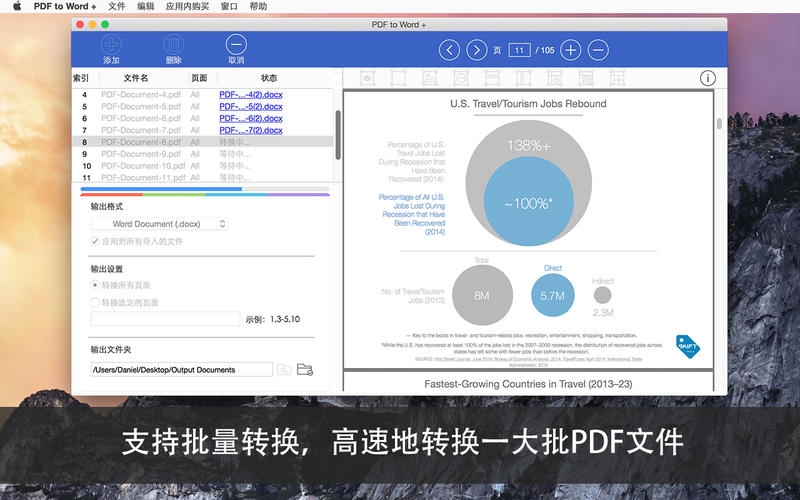The image size is (800, 500).
Task: Click the file list scrollbar
Action: click(338, 135)
